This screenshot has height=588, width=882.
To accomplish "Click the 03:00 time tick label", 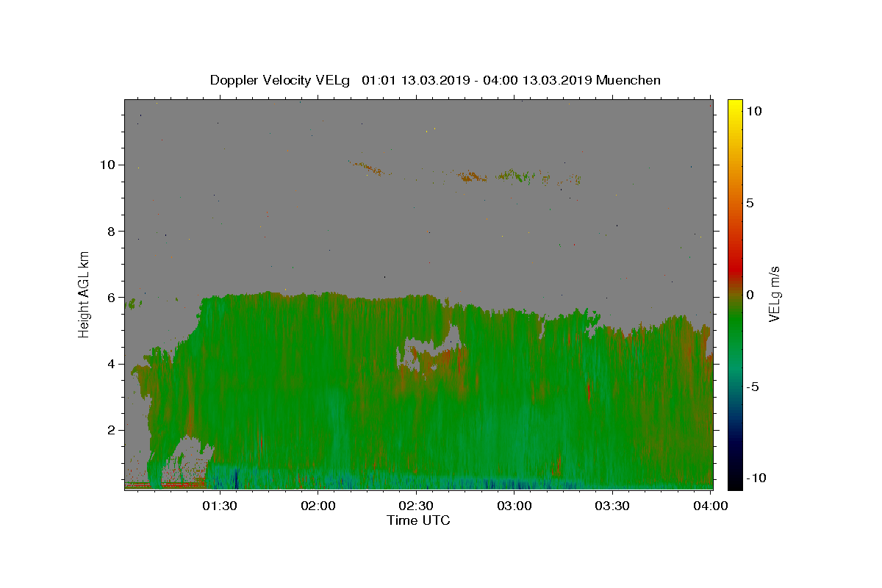I will pos(514,506).
